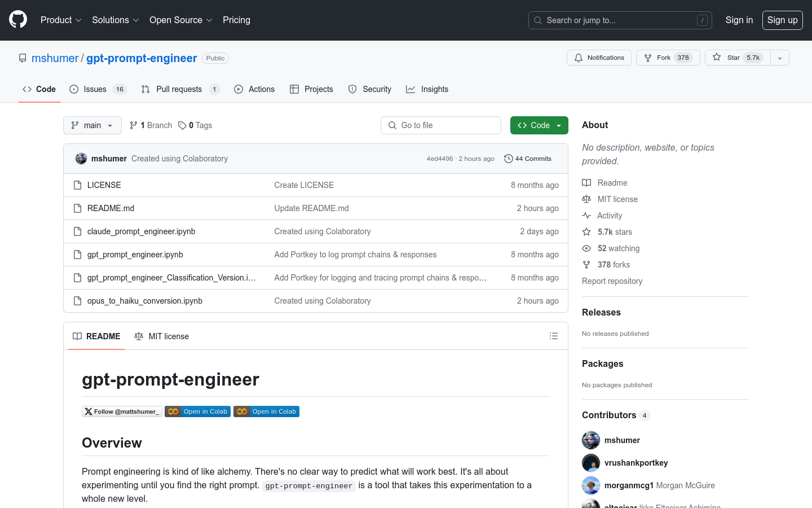This screenshot has height=508, width=812.
Task: Open the Product menu
Action: (x=61, y=20)
